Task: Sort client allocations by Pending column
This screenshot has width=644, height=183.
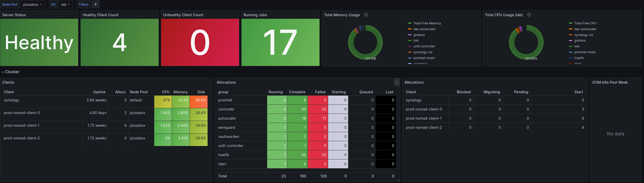Action: tap(521, 92)
